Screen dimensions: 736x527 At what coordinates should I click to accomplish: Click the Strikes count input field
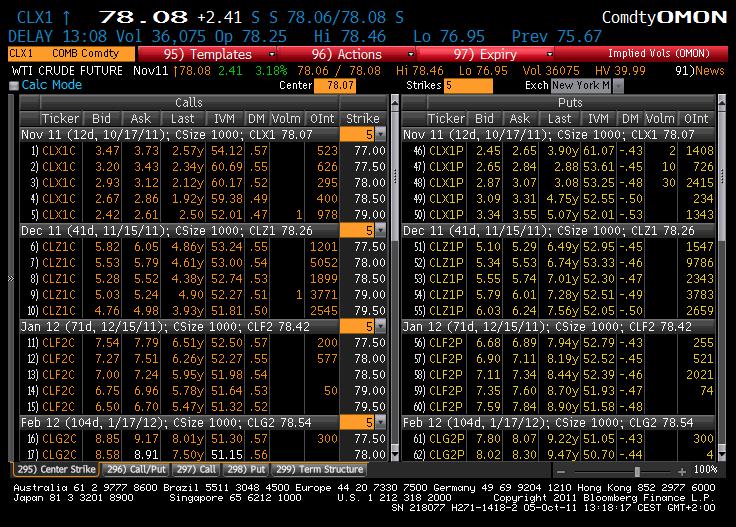(x=468, y=85)
